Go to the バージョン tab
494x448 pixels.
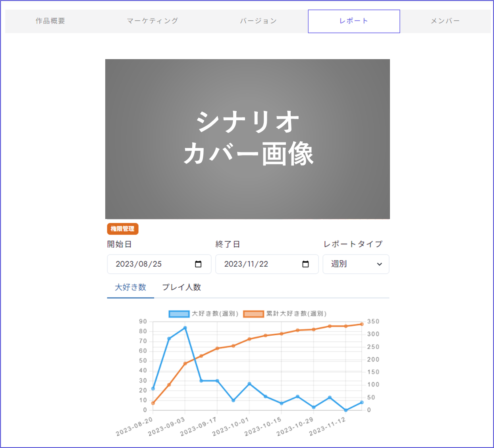pyautogui.click(x=258, y=21)
